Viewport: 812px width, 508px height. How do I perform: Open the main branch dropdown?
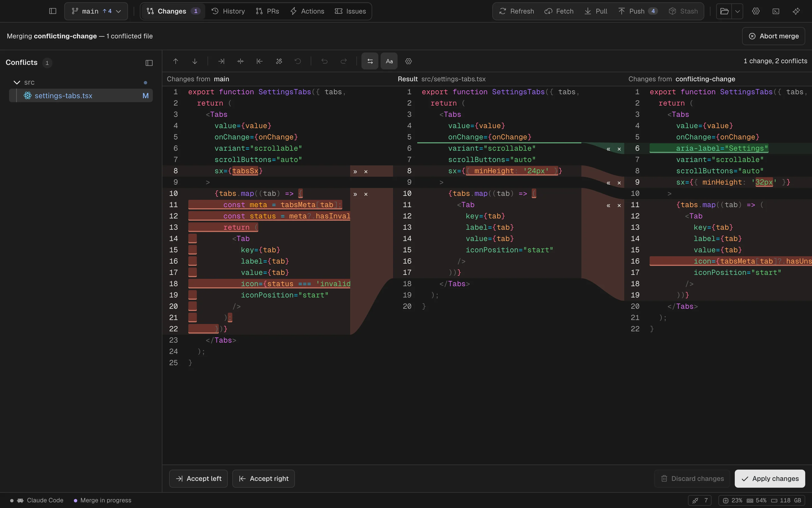(x=96, y=11)
